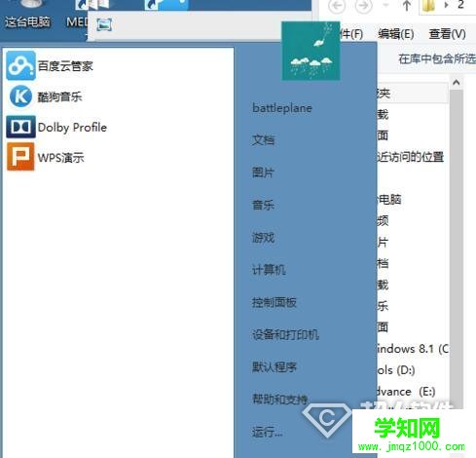This screenshot has height=458, width=476.
Task: Select 这台电脑 in Explorer navigation pane
Action: (389, 199)
